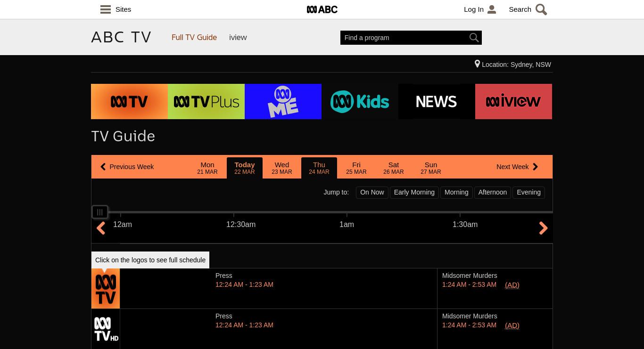
Task: Open the Sites hamburger menu icon
Action: click(x=106, y=9)
